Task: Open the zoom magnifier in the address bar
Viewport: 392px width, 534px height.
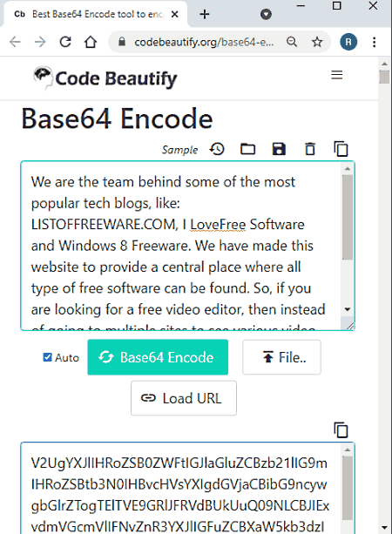Action: coord(292,42)
